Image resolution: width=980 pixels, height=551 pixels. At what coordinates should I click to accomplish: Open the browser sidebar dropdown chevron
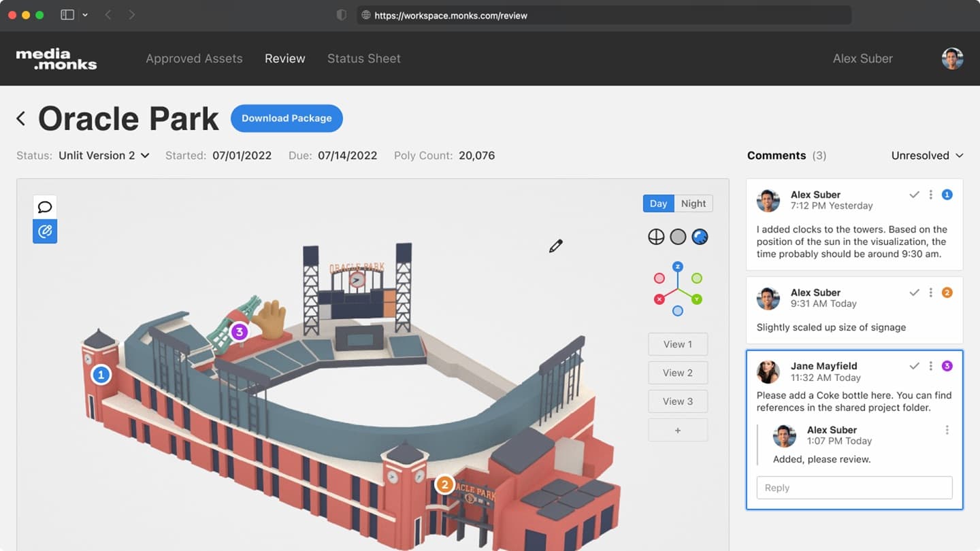[85, 15]
